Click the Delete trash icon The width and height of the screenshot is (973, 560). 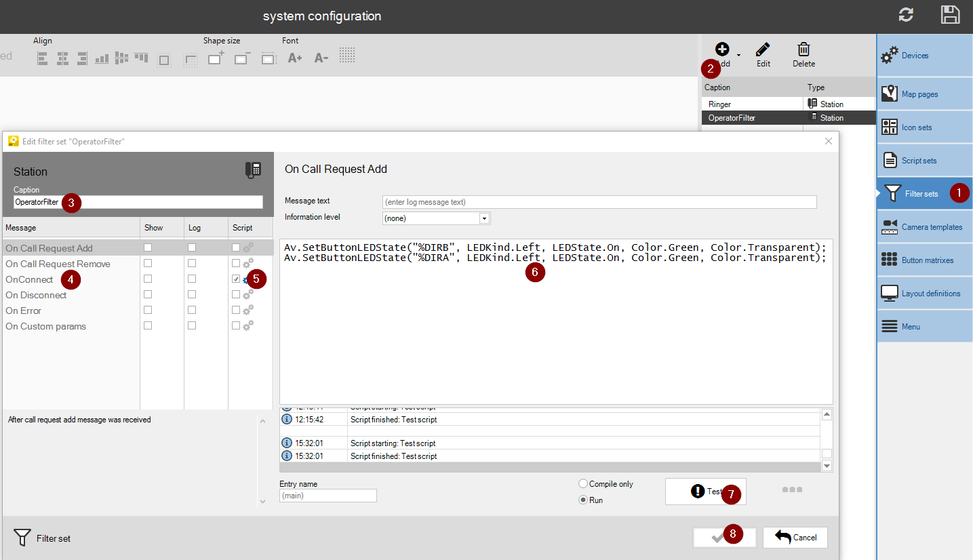click(803, 50)
